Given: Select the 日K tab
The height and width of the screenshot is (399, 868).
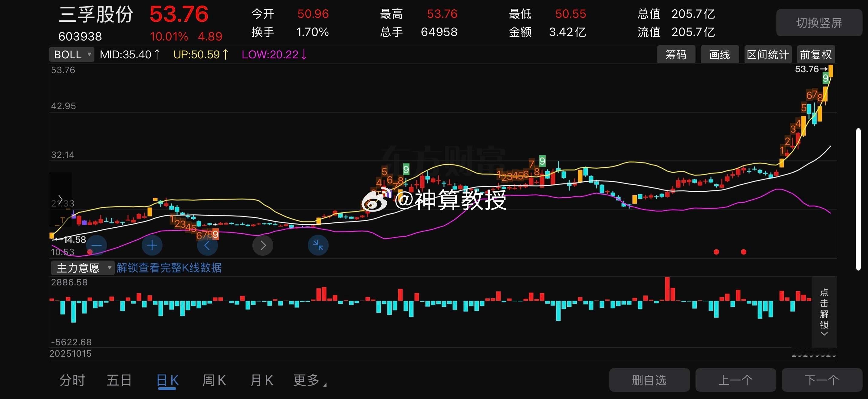Looking at the screenshot, I should click(167, 381).
